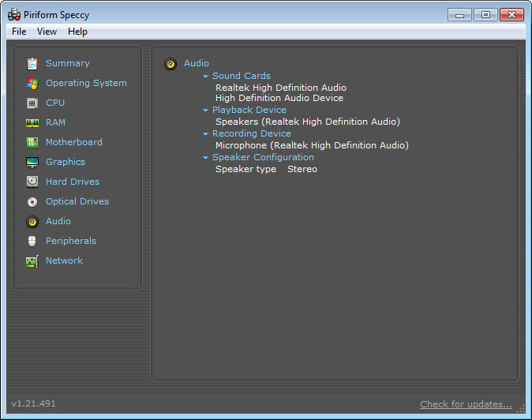Open the Network section
The height and width of the screenshot is (420, 532).
[65, 261]
